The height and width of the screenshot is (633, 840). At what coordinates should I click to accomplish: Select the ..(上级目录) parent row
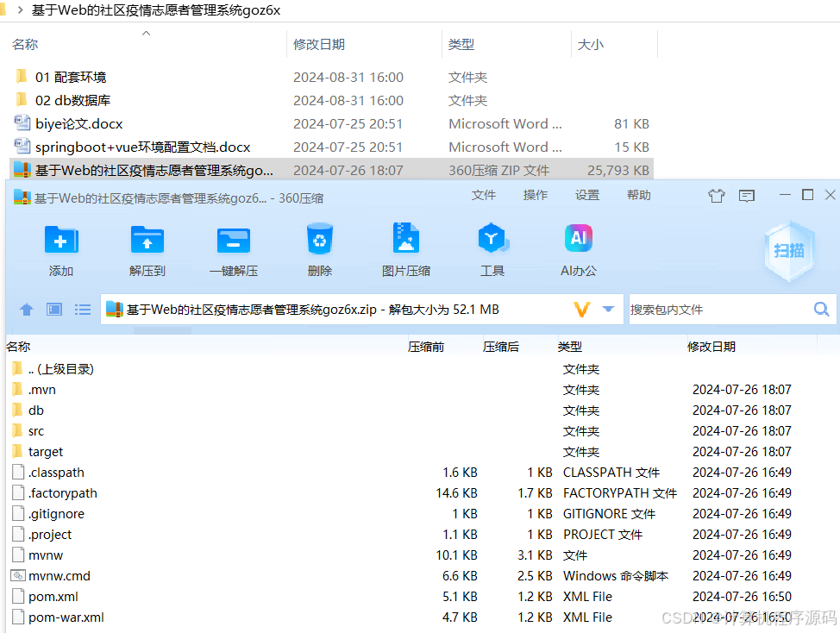[412, 369]
